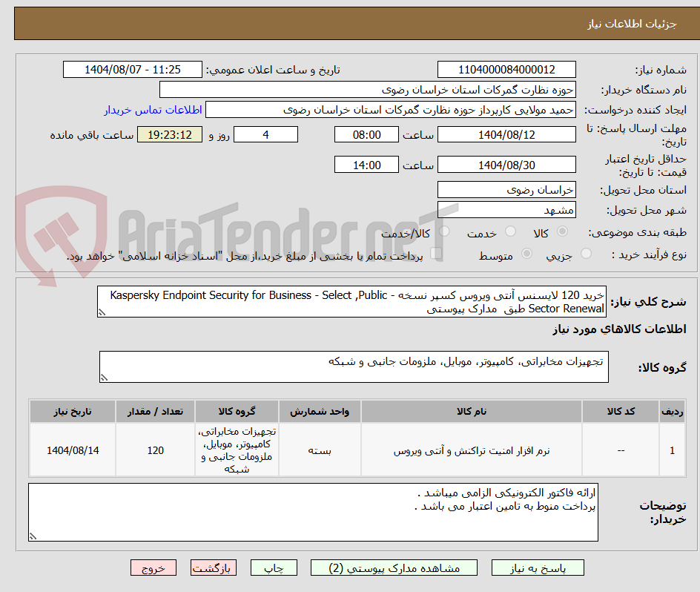Open 'مشاهده مدارک پیوستی (2)' attachments
This screenshot has height=592, width=700.
pyautogui.click(x=394, y=568)
